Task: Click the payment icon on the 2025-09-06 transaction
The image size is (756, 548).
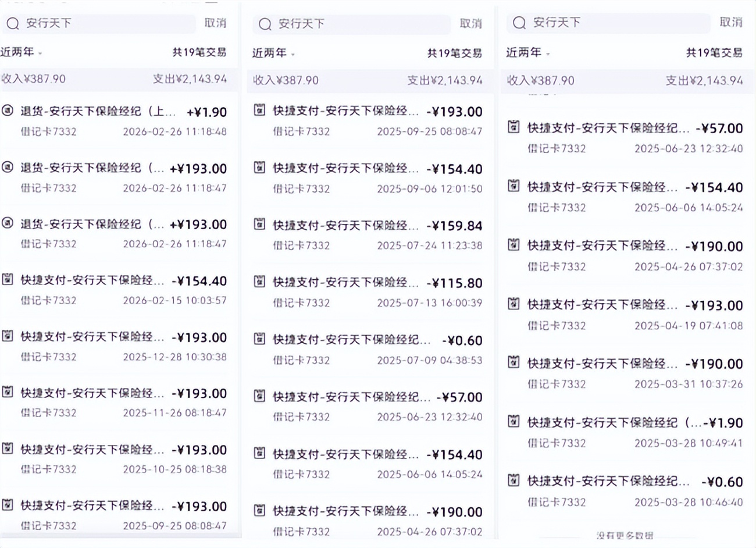Action: pos(260,168)
